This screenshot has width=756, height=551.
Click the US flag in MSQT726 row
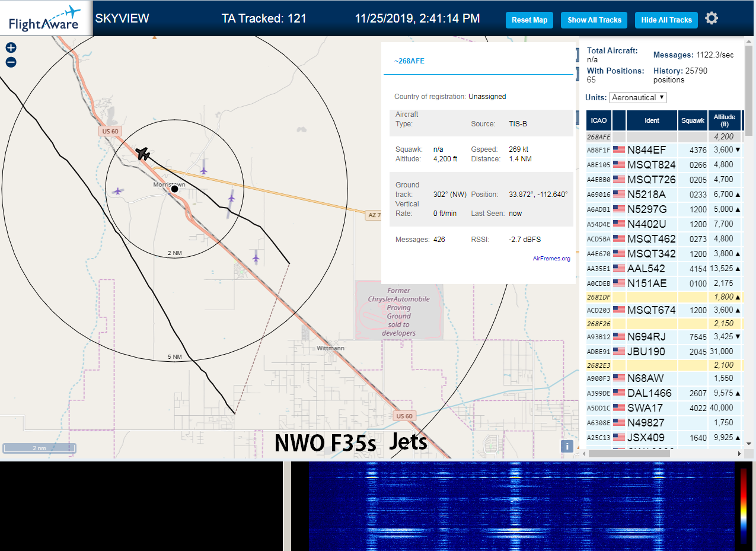[619, 180]
